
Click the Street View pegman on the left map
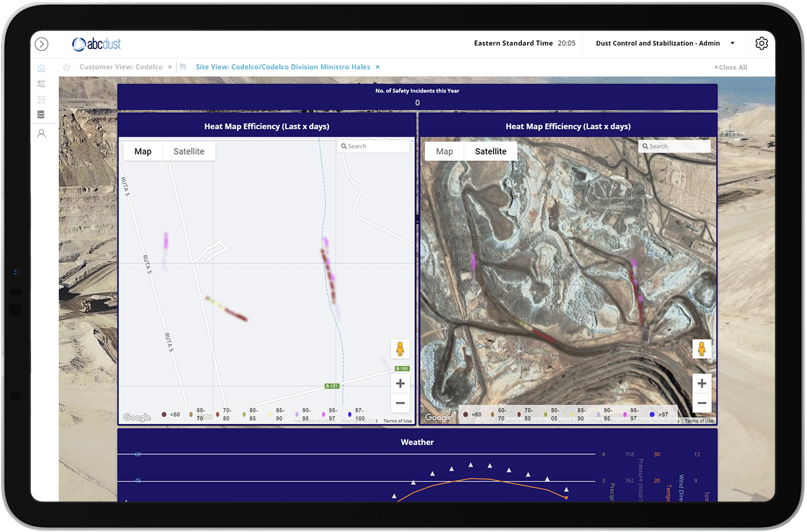point(400,349)
